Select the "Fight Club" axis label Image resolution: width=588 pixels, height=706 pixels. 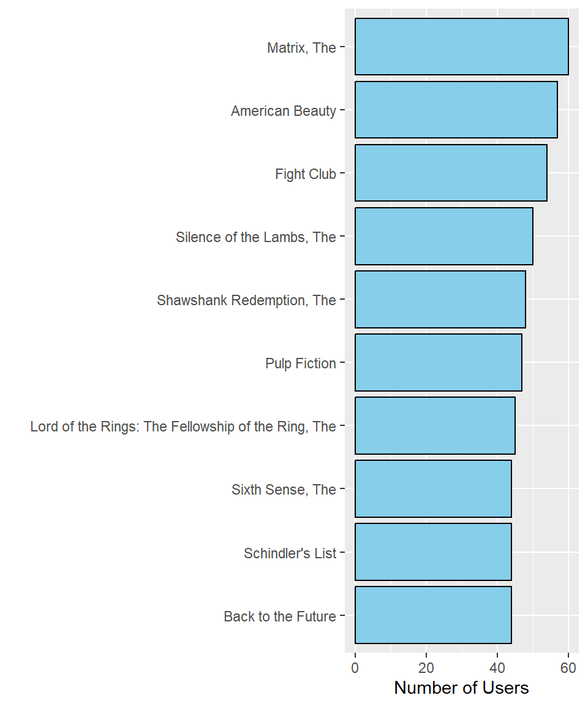[305, 174]
